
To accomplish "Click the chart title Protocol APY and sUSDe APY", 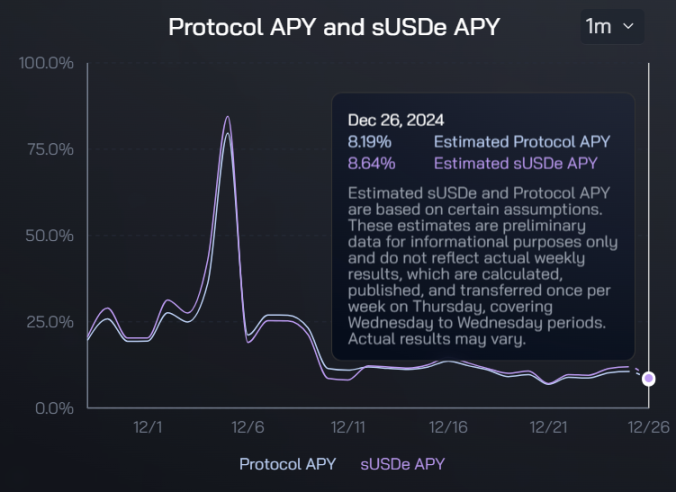I will 334,27.
